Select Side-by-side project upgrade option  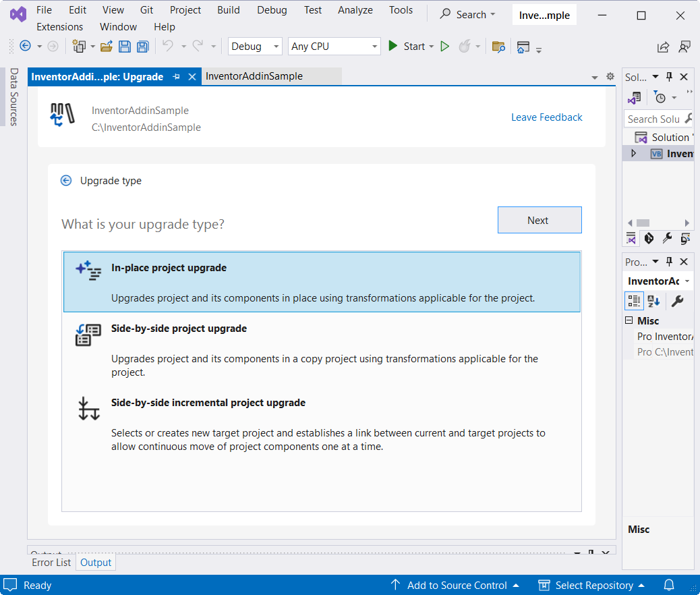click(x=322, y=349)
